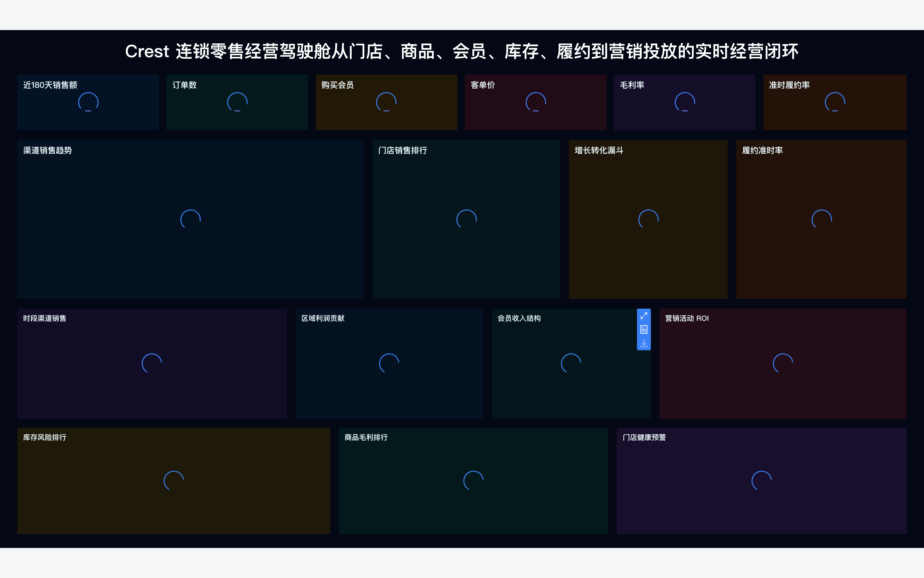The image size is (924, 578).
Task: Click the 准时履约率 card title
Action: pos(789,85)
